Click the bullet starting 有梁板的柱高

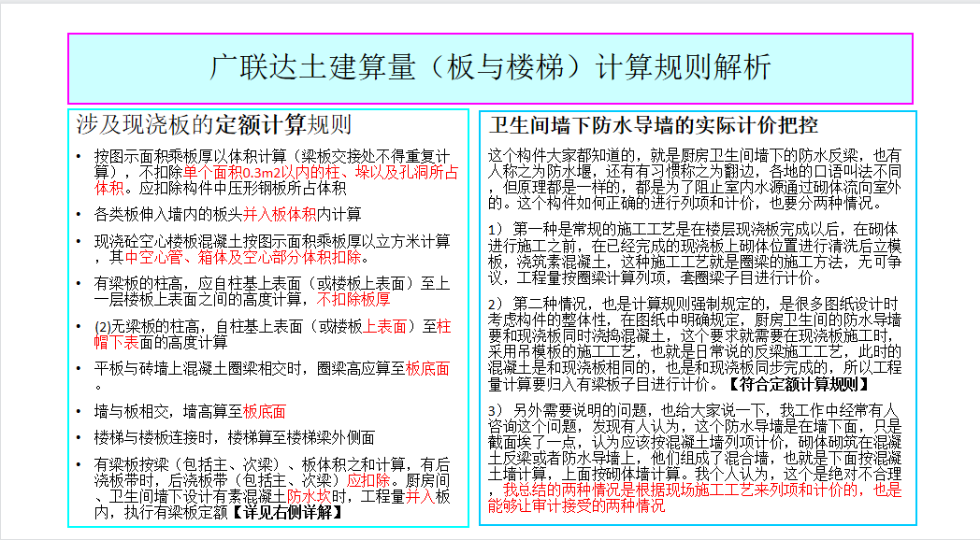[272, 292]
